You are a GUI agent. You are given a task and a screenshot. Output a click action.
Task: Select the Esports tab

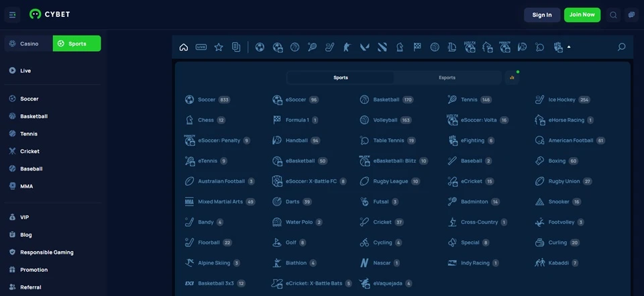tap(447, 78)
